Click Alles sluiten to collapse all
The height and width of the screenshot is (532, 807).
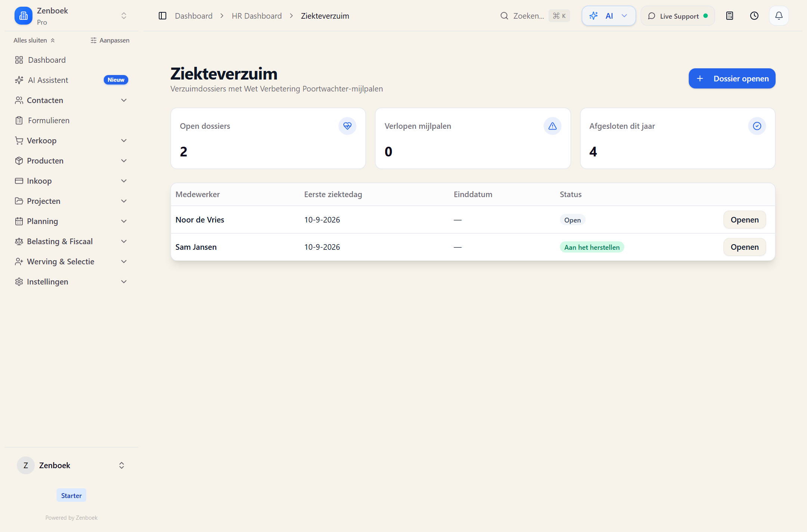point(34,40)
